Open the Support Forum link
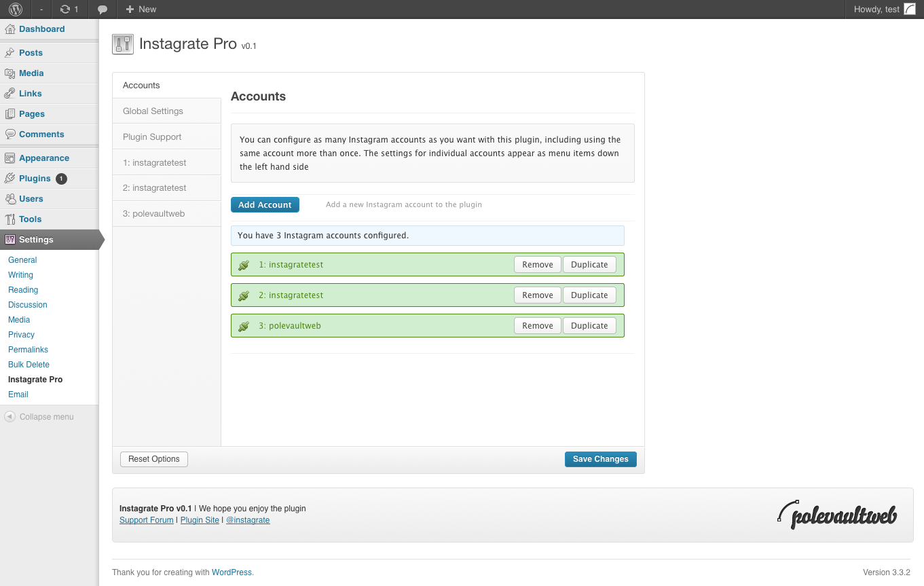The height and width of the screenshot is (586, 924). [x=146, y=520]
